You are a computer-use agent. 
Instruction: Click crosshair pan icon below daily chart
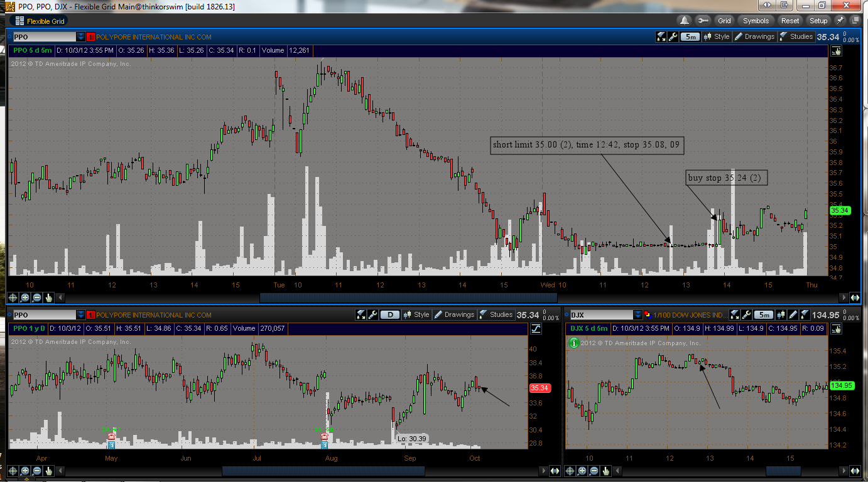tap(13, 470)
